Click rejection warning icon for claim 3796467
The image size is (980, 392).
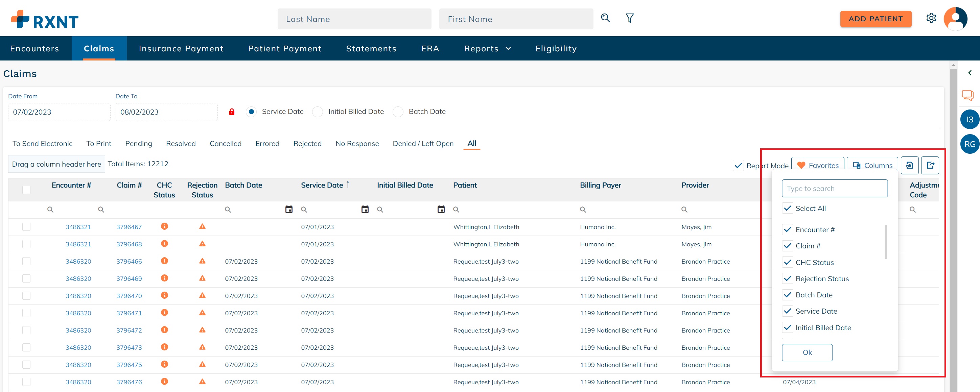(x=202, y=227)
